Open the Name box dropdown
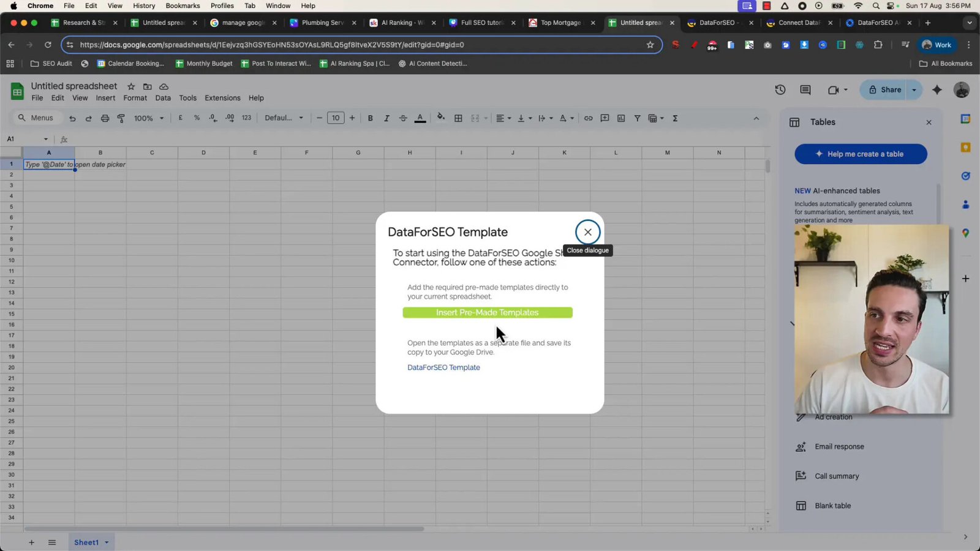The image size is (980, 551). click(x=45, y=139)
